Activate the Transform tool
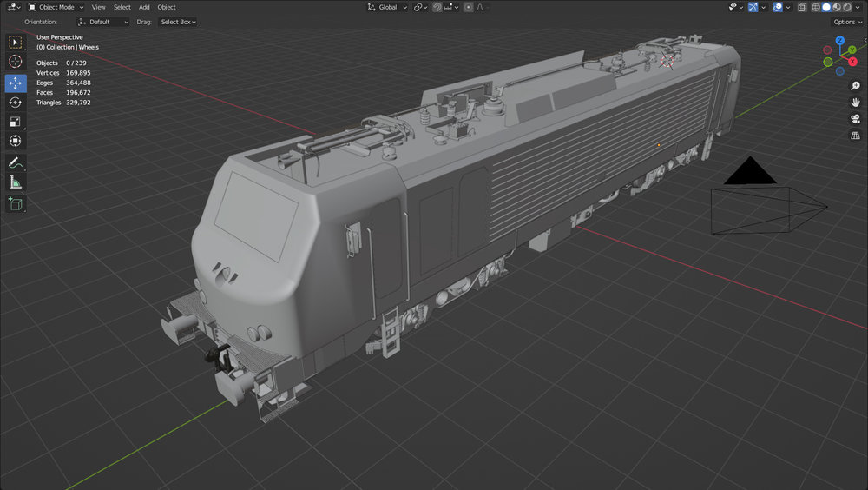This screenshot has height=490, width=868. 16,141
